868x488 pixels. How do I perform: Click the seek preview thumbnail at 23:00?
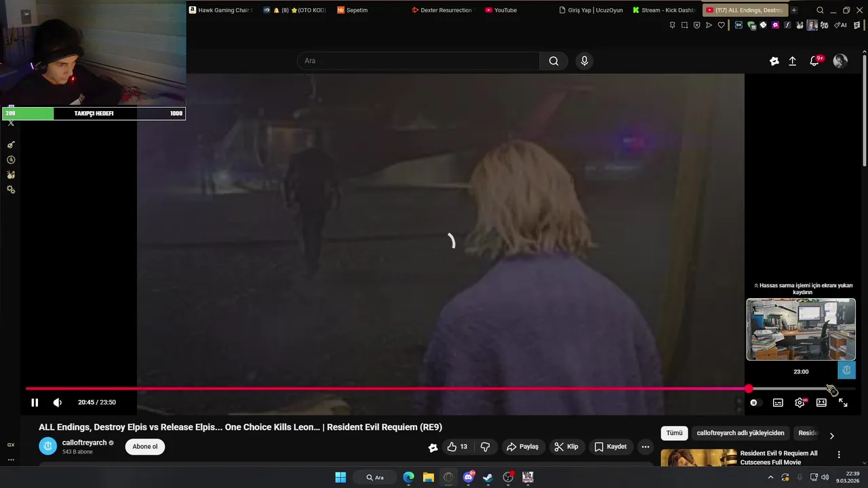pyautogui.click(x=801, y=329)
